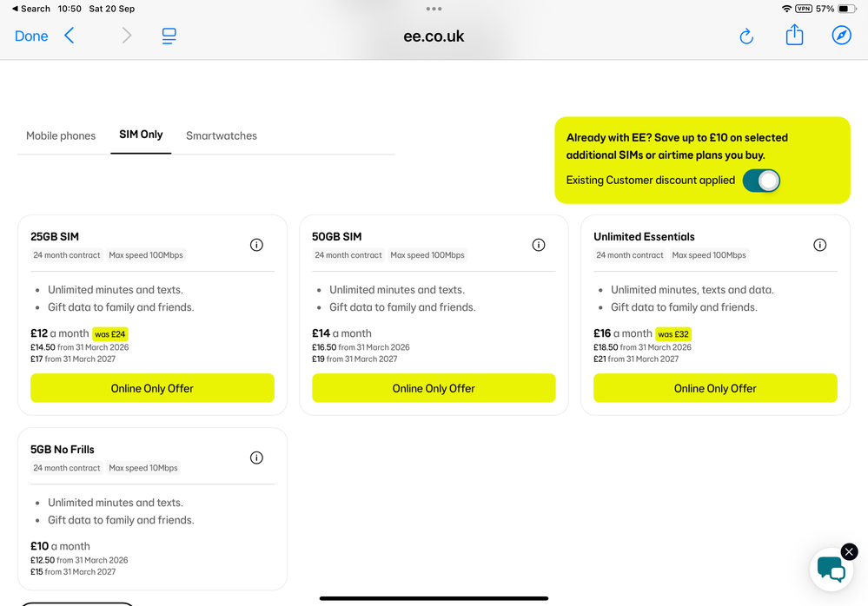The width and height of the screenshot is (868, 606).
Task: Switch to Smartwatches tab
Action: 222,136
